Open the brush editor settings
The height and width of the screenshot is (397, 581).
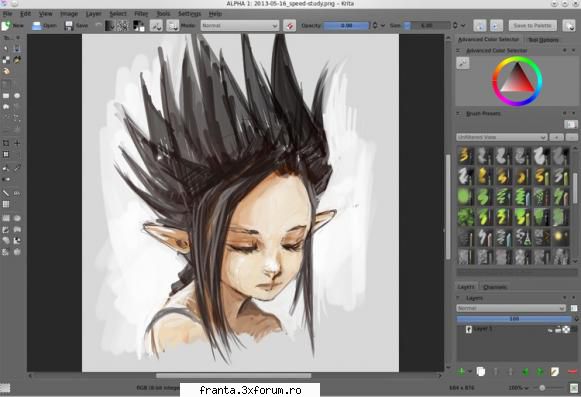[x=156, y=26]
